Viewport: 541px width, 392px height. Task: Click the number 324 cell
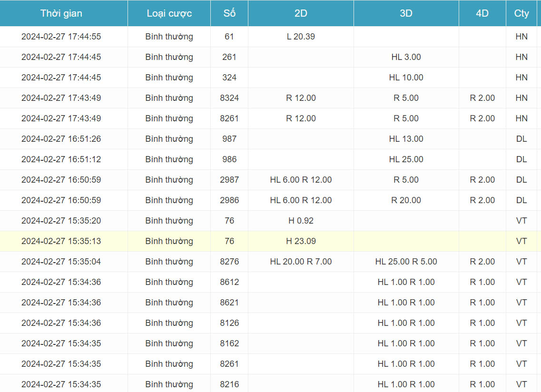[x=229, y=77]
